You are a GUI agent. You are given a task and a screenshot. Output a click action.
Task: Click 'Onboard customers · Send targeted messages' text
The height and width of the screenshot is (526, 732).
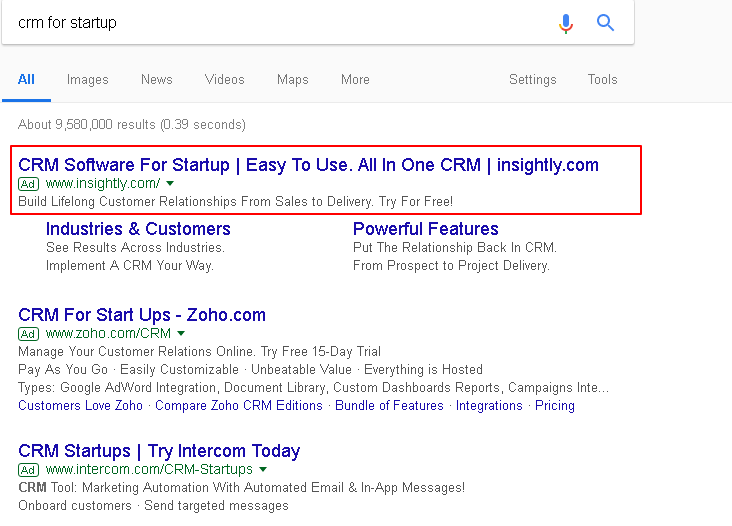[x=153, y=506]
